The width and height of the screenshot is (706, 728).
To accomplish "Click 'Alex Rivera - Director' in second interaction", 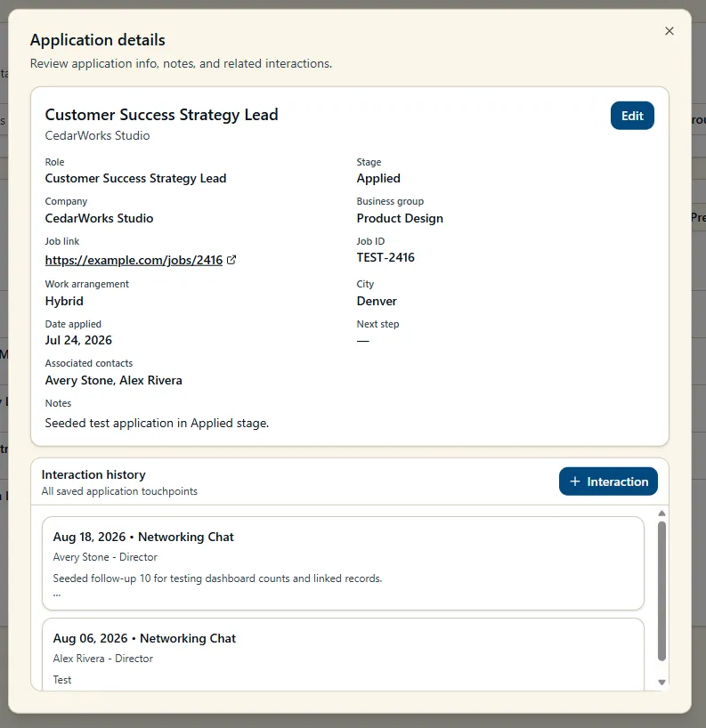I will point(102,659).
